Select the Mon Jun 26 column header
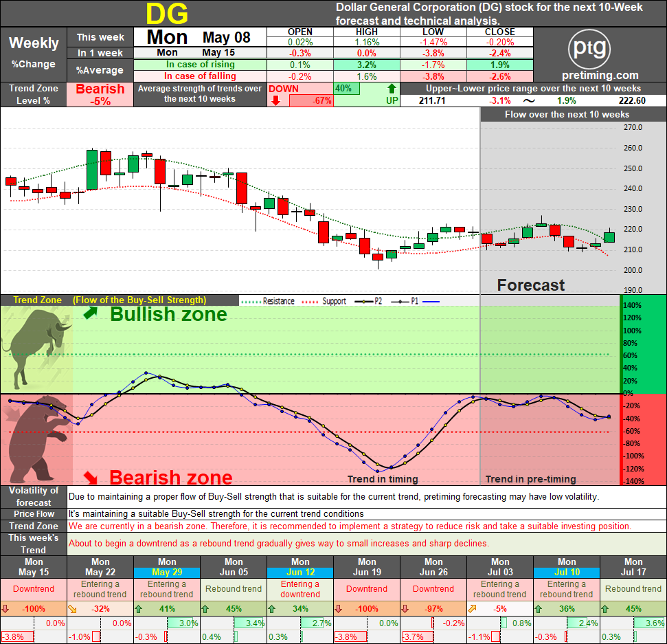 pyautogui.click(x=433, y=567)
